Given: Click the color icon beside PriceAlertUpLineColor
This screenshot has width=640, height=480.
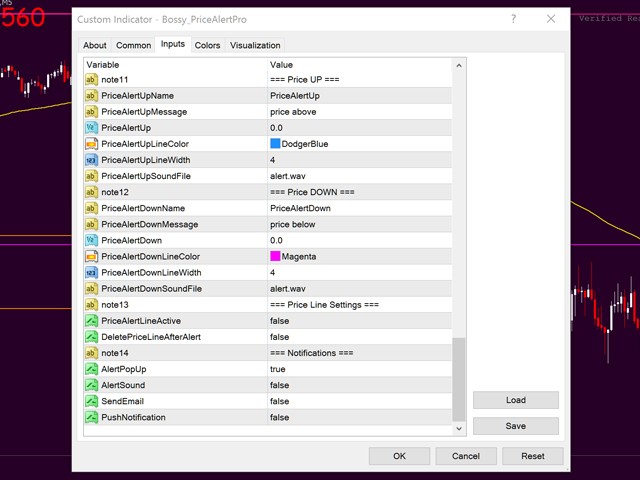Looking at the screenshot, I should coord(91,144).
